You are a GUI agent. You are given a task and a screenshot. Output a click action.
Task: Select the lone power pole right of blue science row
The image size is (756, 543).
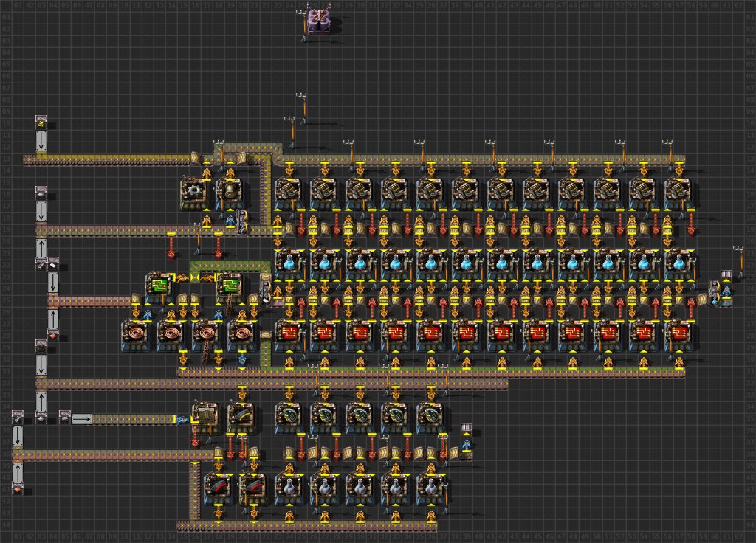(738, 262)
